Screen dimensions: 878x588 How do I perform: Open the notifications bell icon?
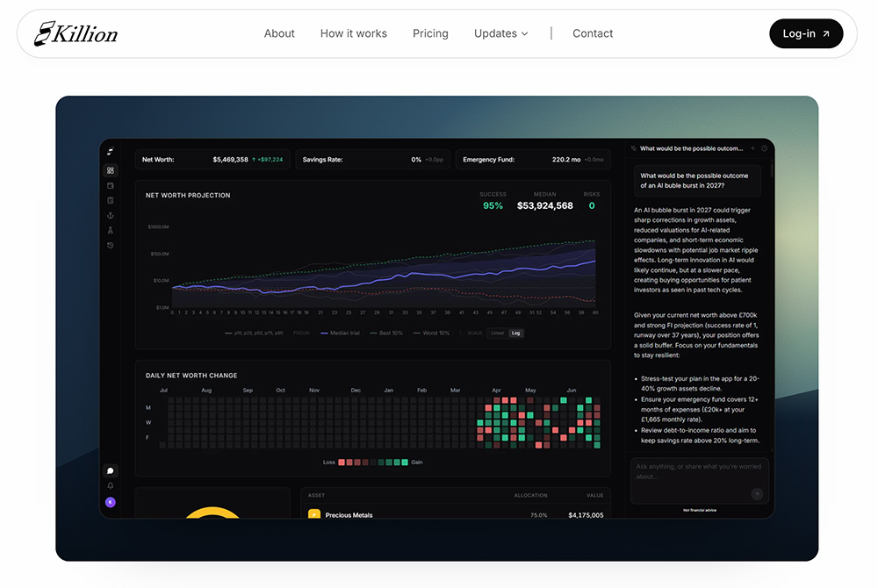111,485
